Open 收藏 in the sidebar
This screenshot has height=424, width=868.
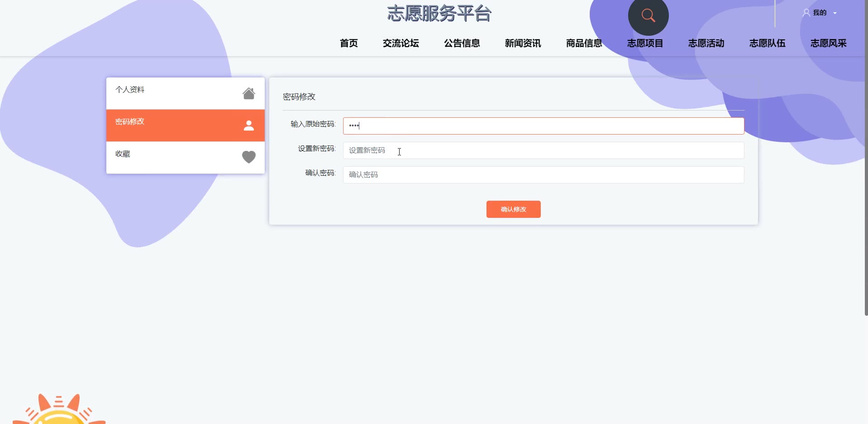[186, 157]
